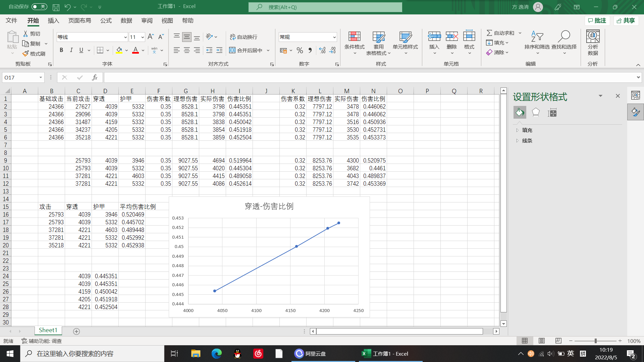Screen dimensions: 644x362
Task: Open the font name dropdown (等线)
Action: 125,37
